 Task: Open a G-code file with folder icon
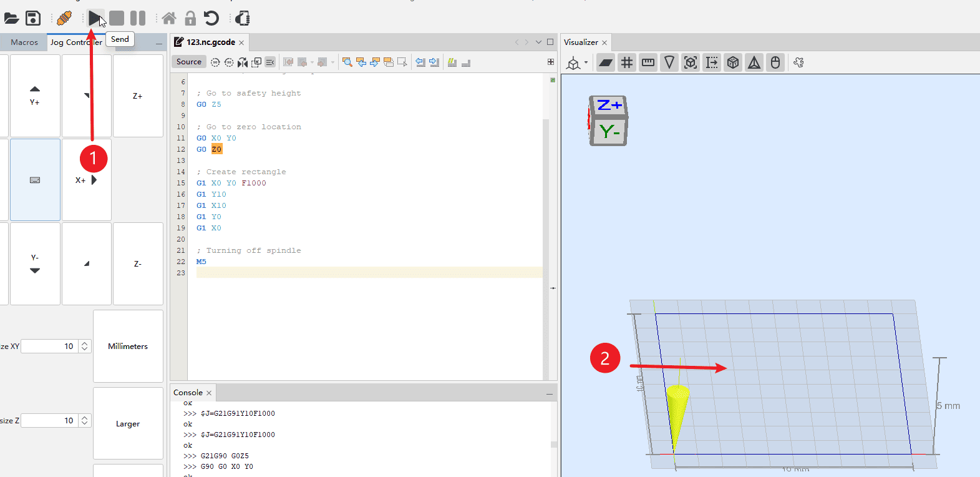[x=11, y=18]
